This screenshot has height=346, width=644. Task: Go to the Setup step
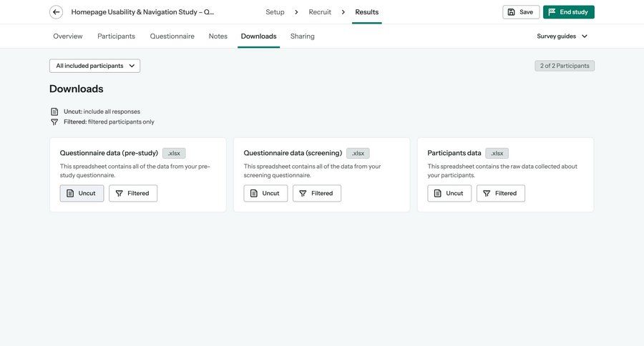(275, 12)
